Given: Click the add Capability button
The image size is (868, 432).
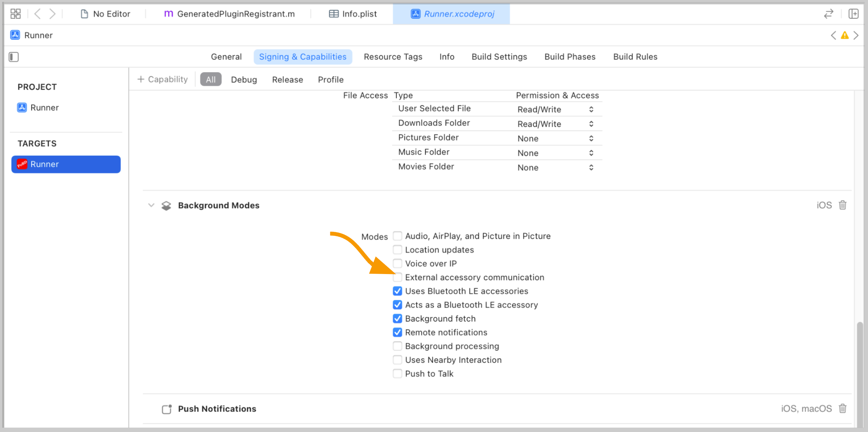Looking at the screenshot, I should pos(163,79).
